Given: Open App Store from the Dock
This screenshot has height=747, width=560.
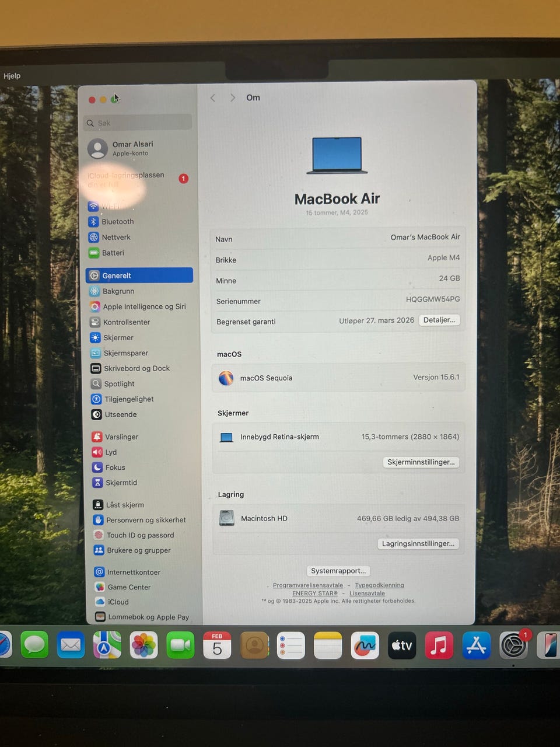Looking at the screenshot, I should pyautogui.click(x=477, y=645).
